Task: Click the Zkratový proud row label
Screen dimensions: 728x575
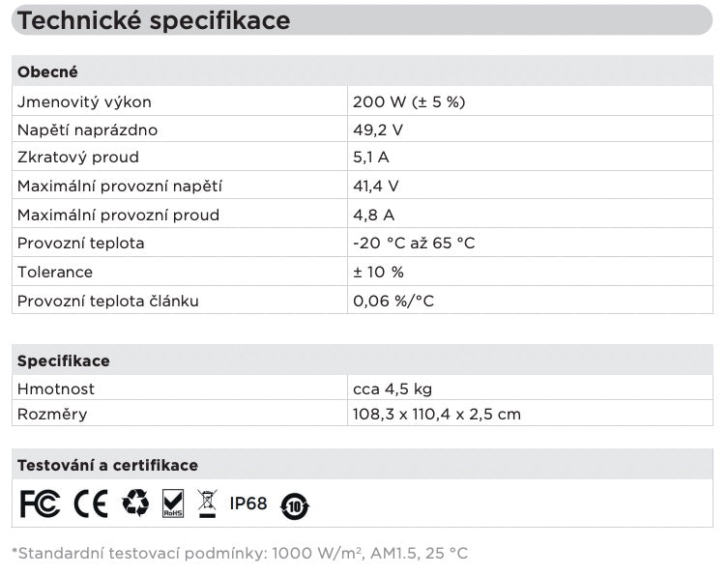Action: click(78, 157)
